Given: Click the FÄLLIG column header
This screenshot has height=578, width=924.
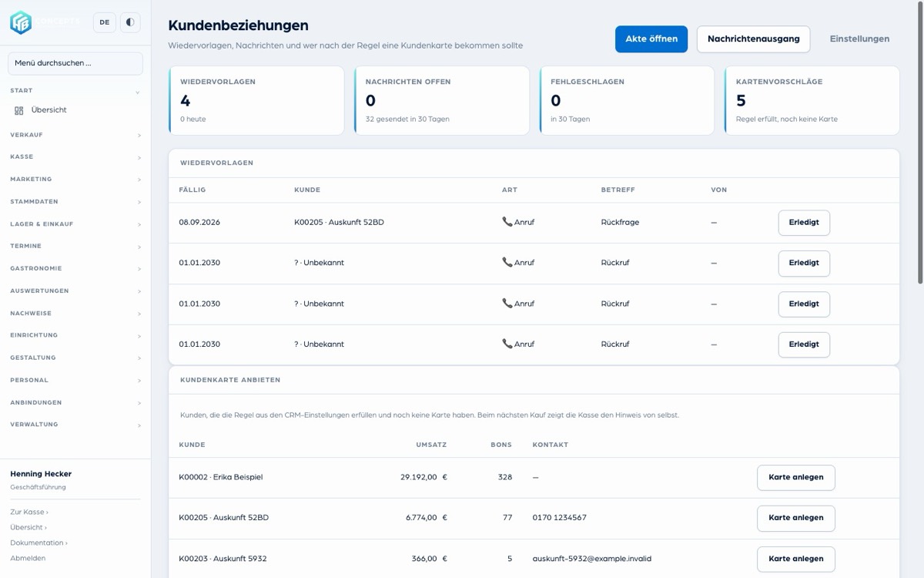Looking at the screenshot, I should (x=192, y=190).
